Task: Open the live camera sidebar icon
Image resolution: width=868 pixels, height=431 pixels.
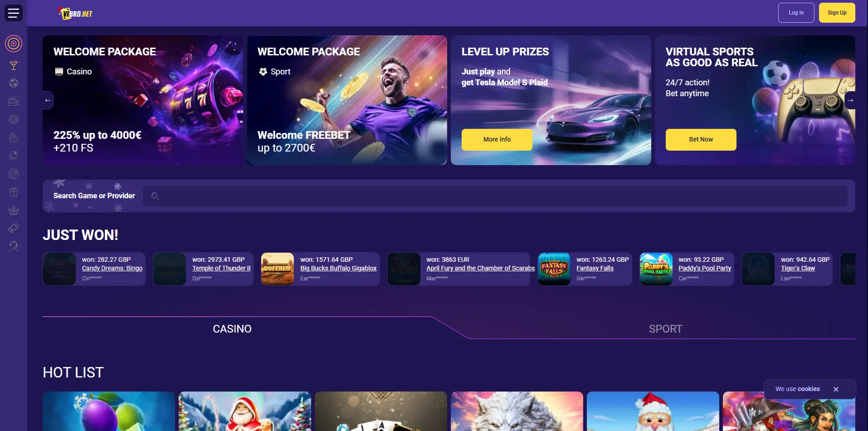Action: [14, 101]
